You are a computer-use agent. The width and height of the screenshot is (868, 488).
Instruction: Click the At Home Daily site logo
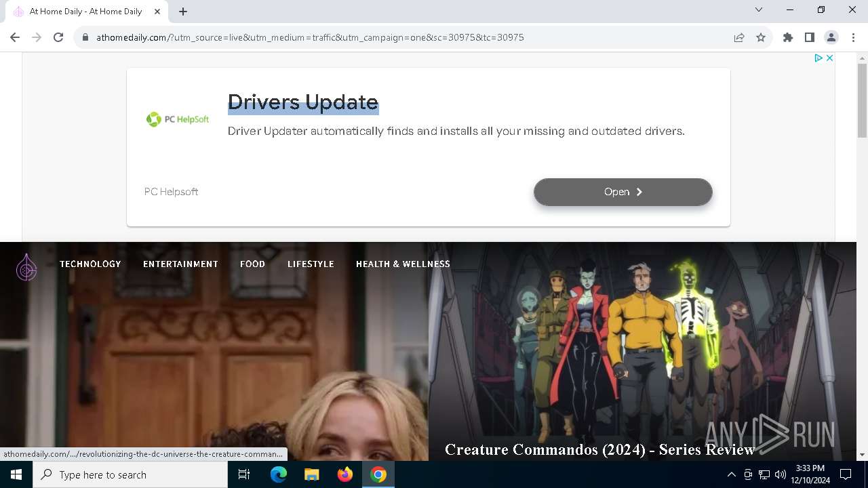click(x=26, y=267)
